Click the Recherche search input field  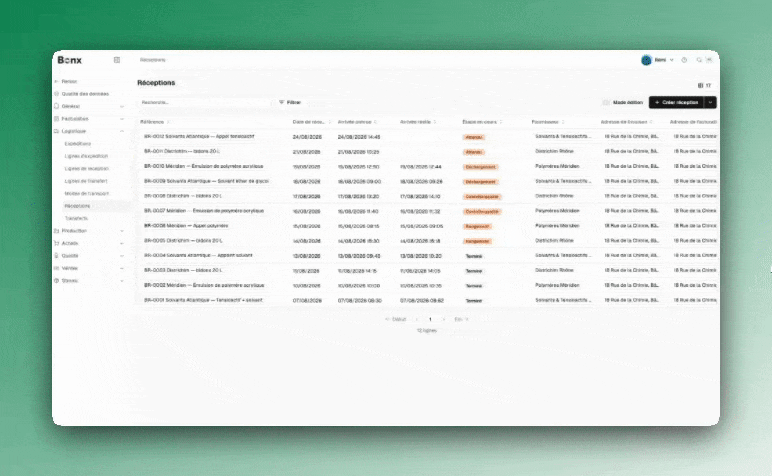205,102
